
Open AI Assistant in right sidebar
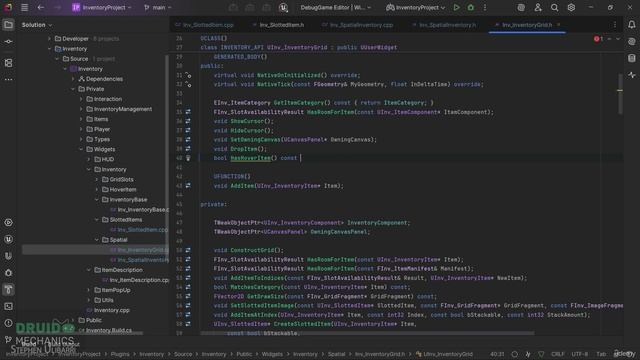(x=631, y=42)
